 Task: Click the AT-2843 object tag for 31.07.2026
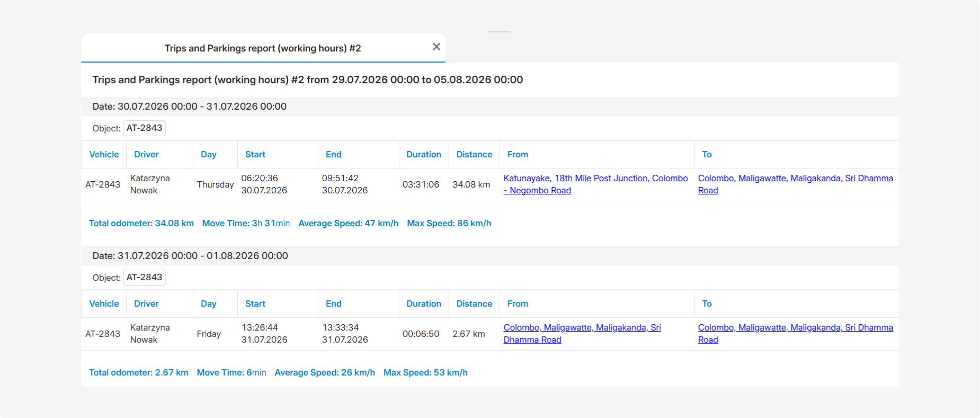pyautogui.click(x=144, y=278)
